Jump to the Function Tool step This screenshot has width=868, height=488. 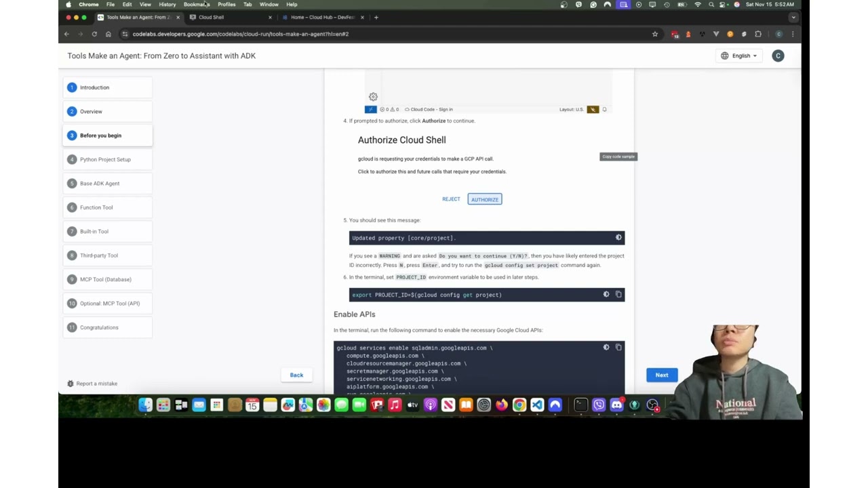(108, 207)
